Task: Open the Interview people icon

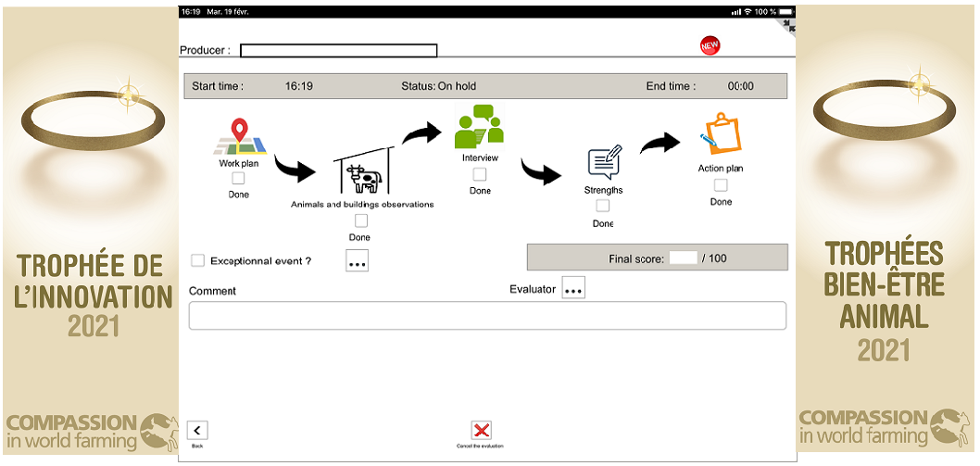Action: (x=480, y=127)
